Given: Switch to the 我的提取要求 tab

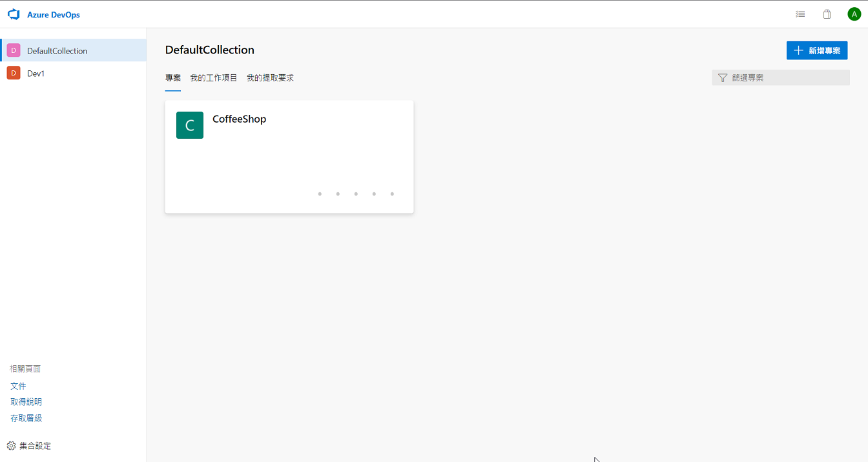Looking at the screenshot, I should click(x=270, y=77).
